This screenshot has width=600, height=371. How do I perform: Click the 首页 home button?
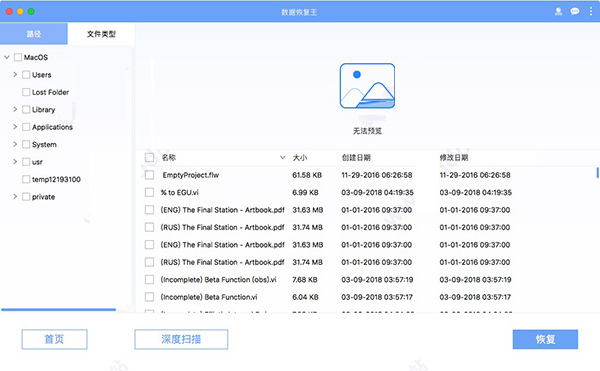pyautogui.click(x=54, y=339)
